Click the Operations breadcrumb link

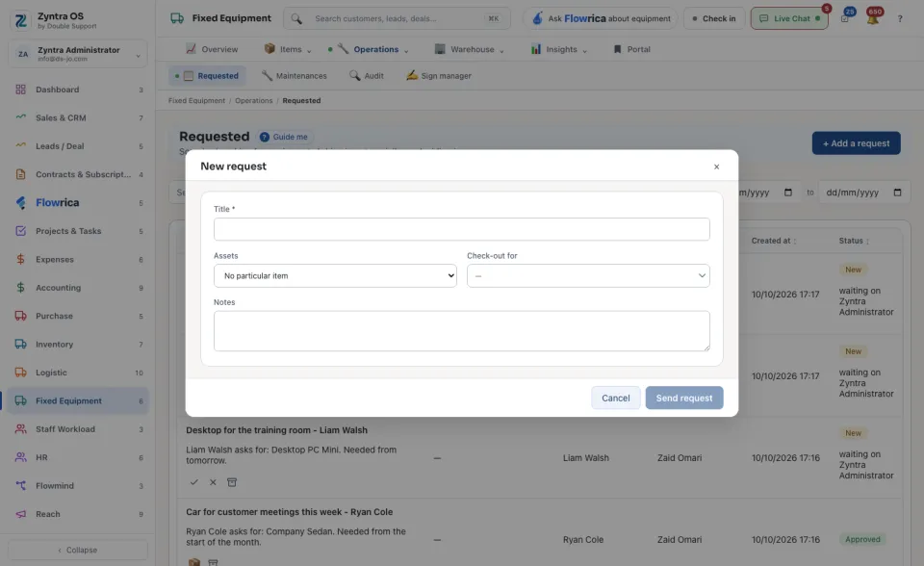click(x=254, y=101)
